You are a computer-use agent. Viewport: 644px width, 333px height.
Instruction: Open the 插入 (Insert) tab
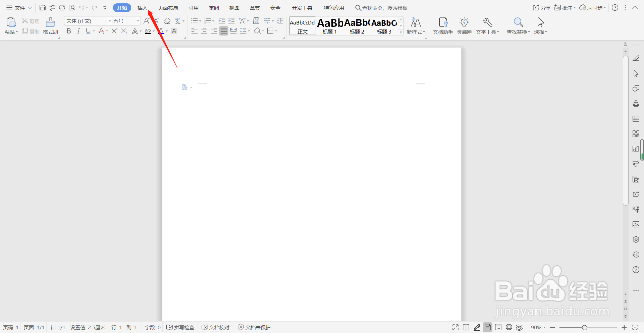pos(142,8)
